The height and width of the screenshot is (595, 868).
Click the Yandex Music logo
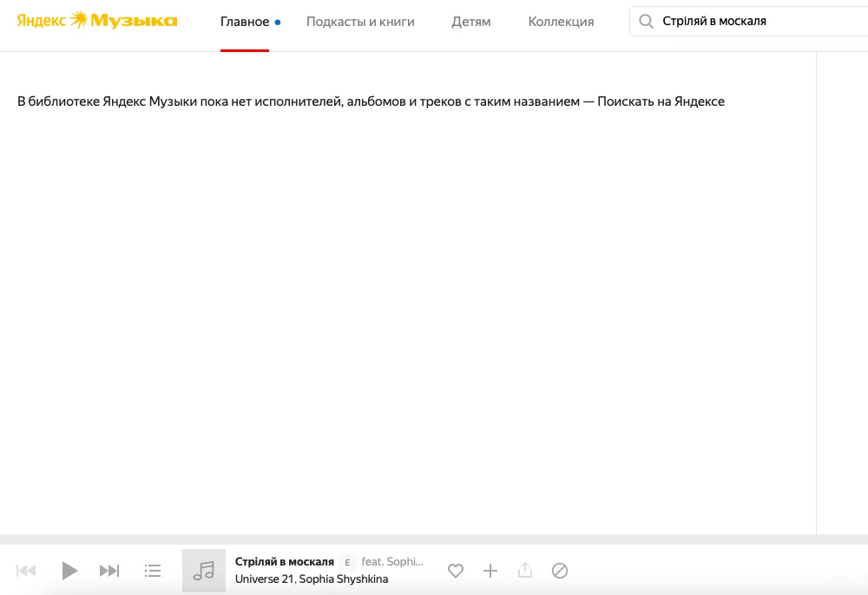click(x=97, y=21)
